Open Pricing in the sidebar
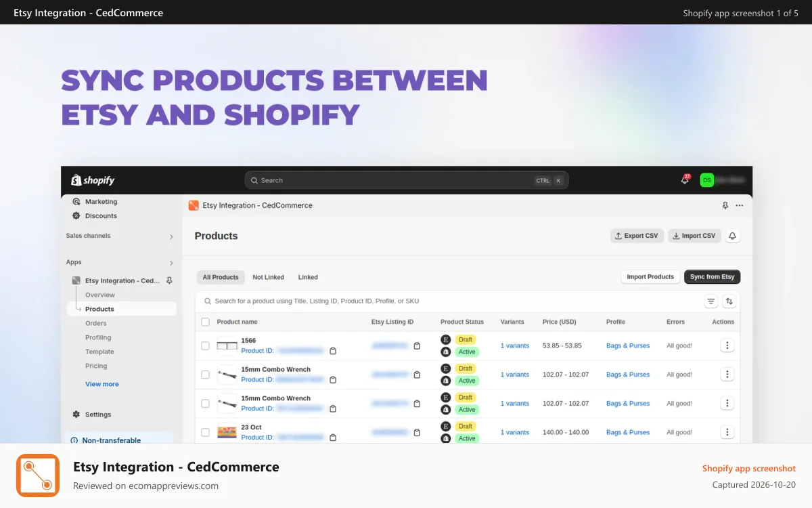 pyautogui.click(x=96, y=366)
